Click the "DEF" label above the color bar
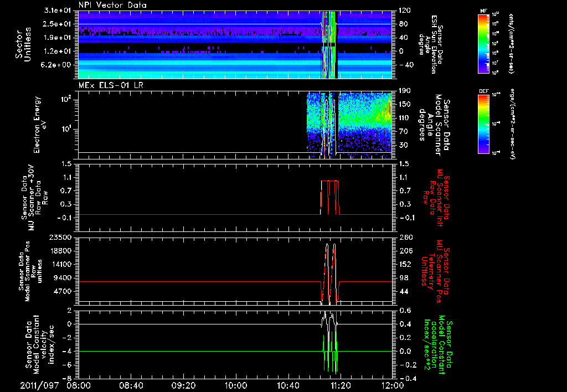The height and width of the screenshot is (392, 567). tap(484, 91)
